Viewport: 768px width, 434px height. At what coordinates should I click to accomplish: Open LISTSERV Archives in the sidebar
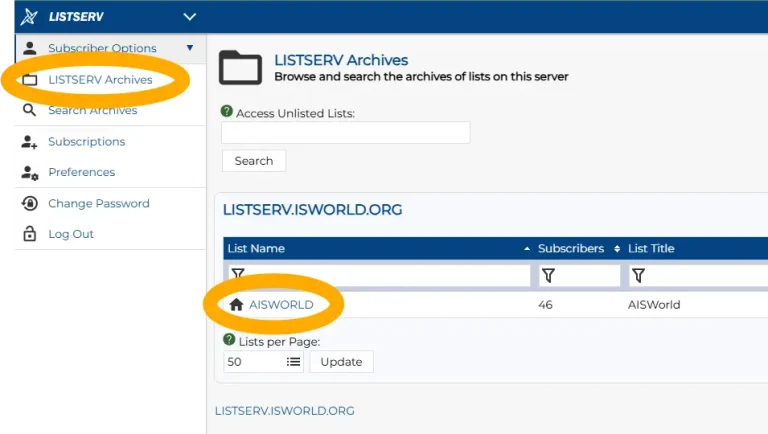point(100,79)
